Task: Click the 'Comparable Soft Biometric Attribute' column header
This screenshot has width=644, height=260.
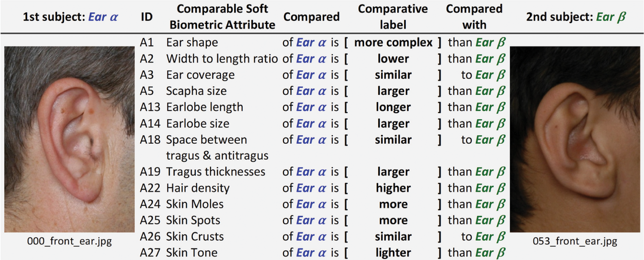Action: tap(222, 17)
